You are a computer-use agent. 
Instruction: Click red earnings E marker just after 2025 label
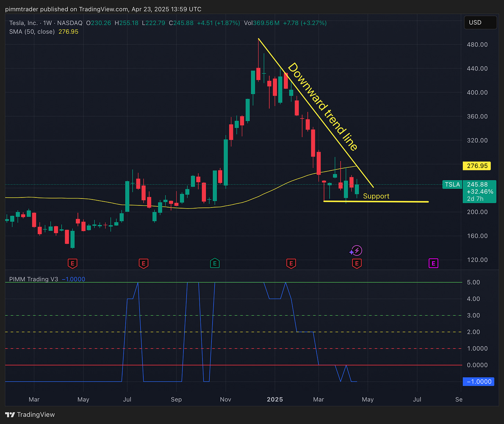coord(291,264)
